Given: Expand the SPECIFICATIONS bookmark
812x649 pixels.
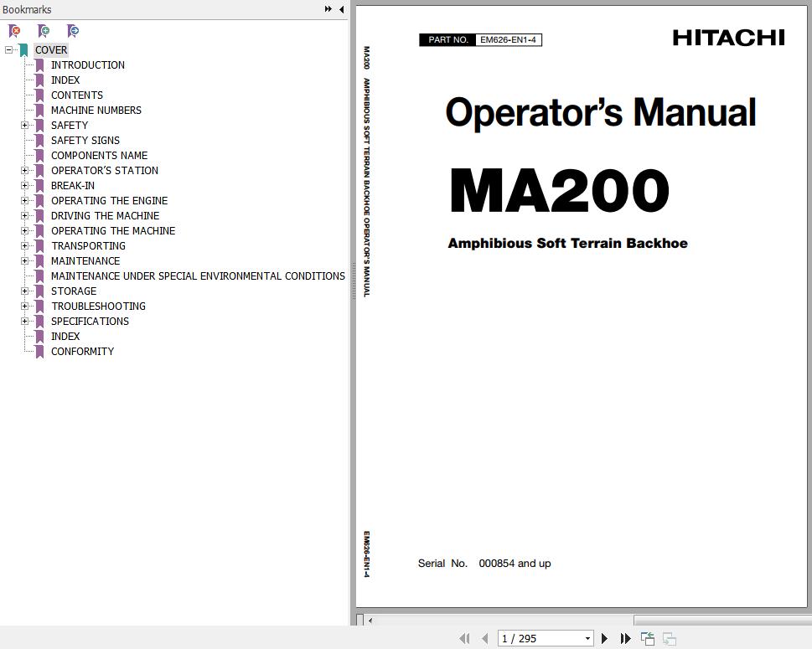Looking at the screenshot, I should (x=24, y=321).
